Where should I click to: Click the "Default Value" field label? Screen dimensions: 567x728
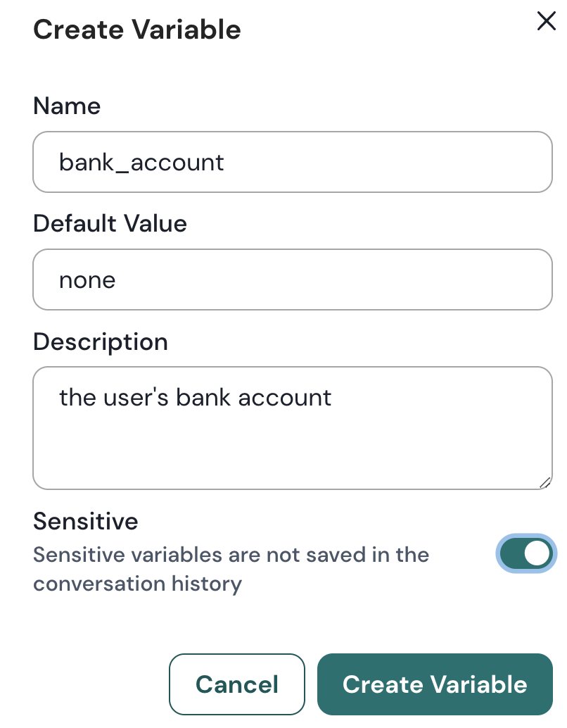pos(110,224)
